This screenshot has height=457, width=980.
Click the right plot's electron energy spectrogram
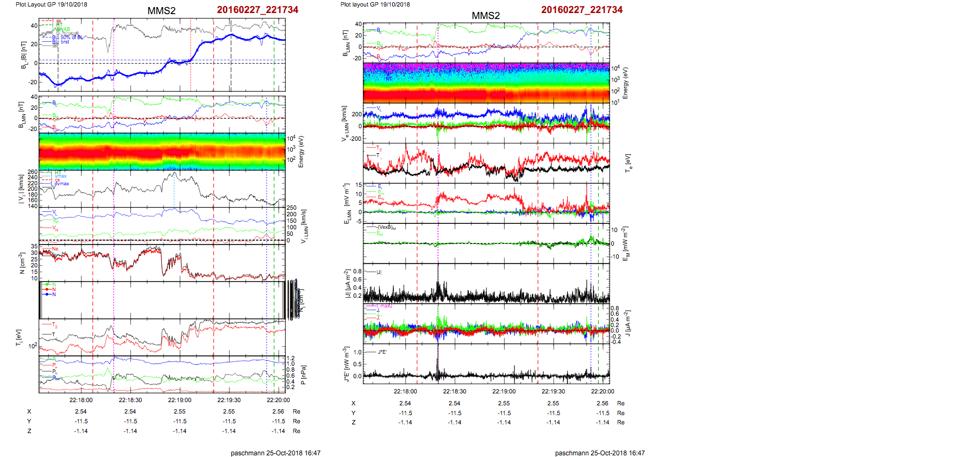point(486,83)
